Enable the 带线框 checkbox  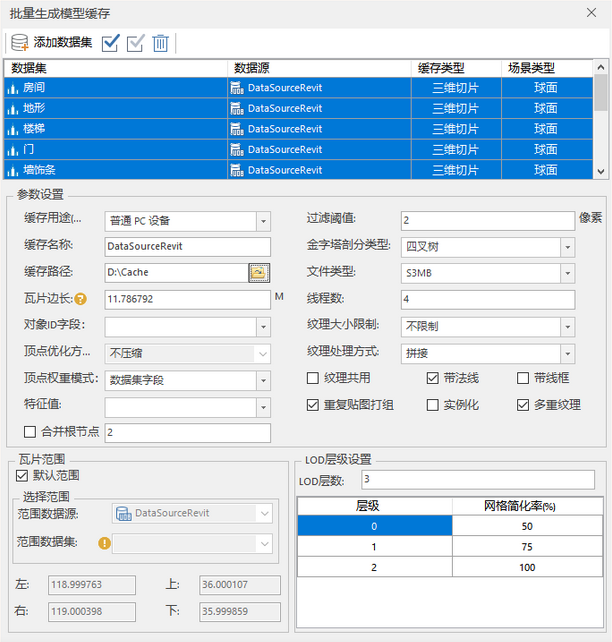tap(523, 378)
